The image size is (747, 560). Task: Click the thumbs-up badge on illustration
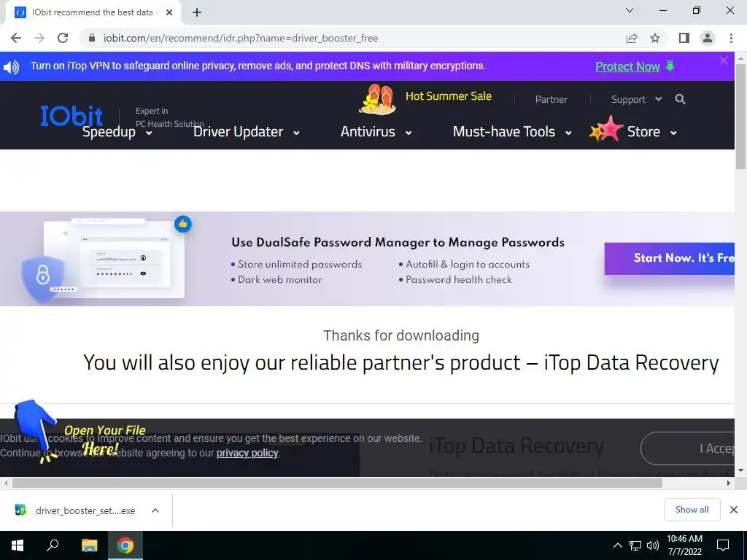click(183, 224)
